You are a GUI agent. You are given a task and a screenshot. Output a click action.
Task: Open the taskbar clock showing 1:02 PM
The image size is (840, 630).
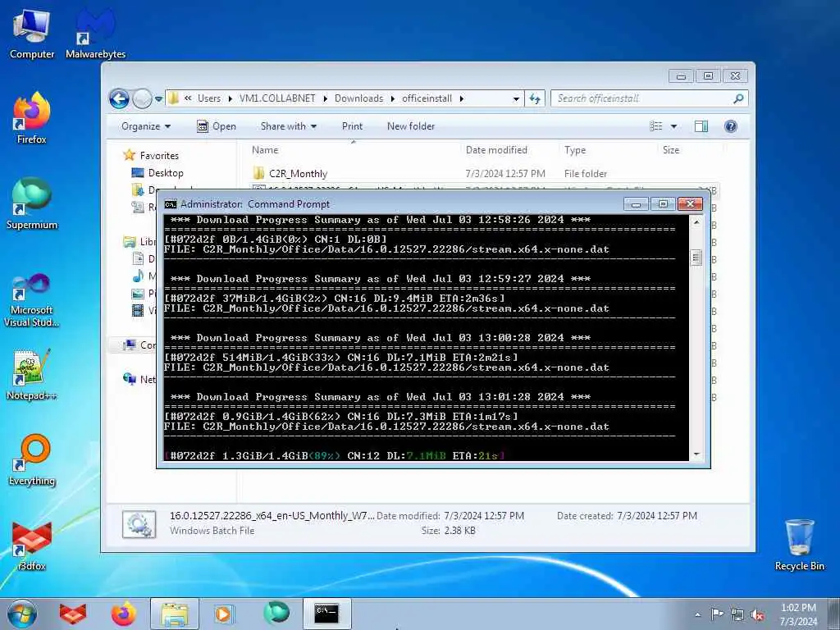tap(798, 614)
